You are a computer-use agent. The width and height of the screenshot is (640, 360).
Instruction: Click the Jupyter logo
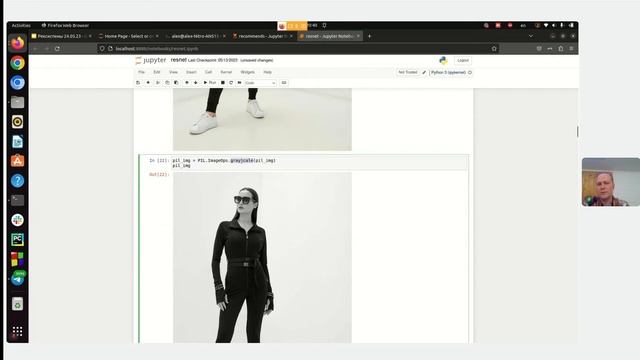tap(151, 60)
